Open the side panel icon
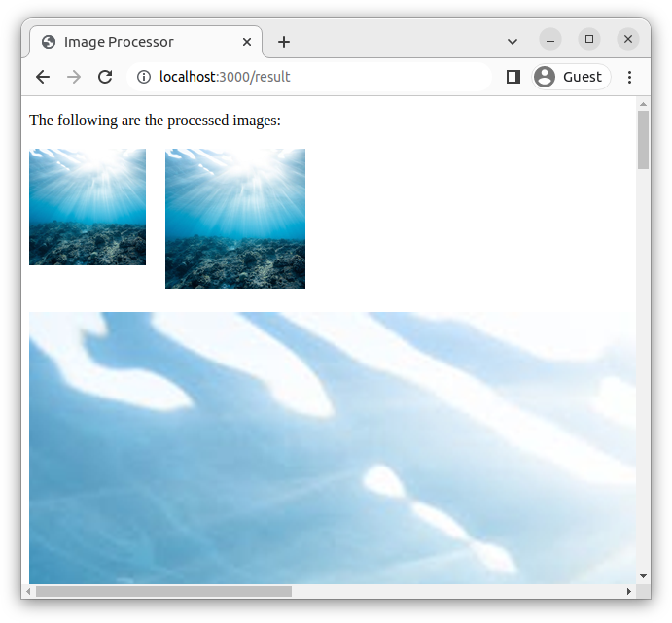 coord(513,77)
